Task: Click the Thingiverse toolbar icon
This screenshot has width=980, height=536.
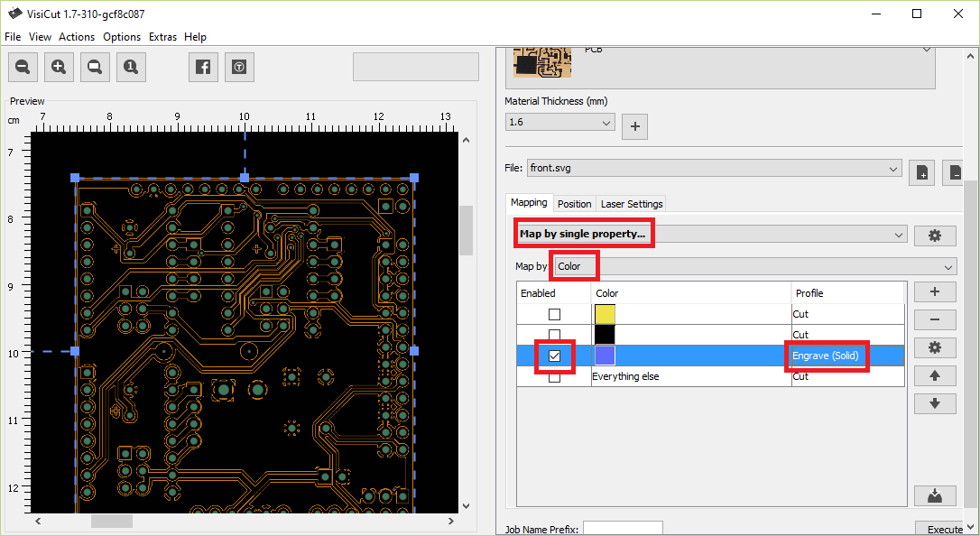Action: 239,67
